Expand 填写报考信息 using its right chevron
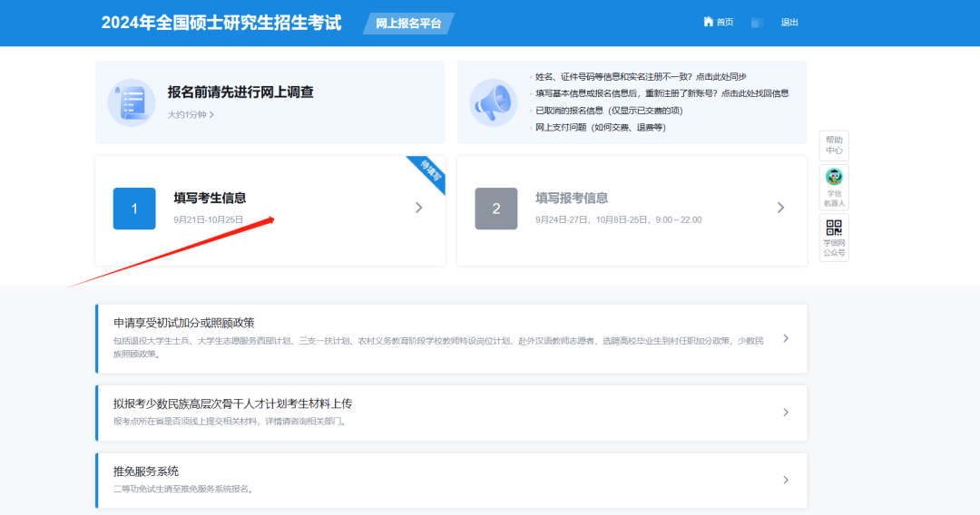Viewport: 980px width, 515px height. (x=780, y=208)
